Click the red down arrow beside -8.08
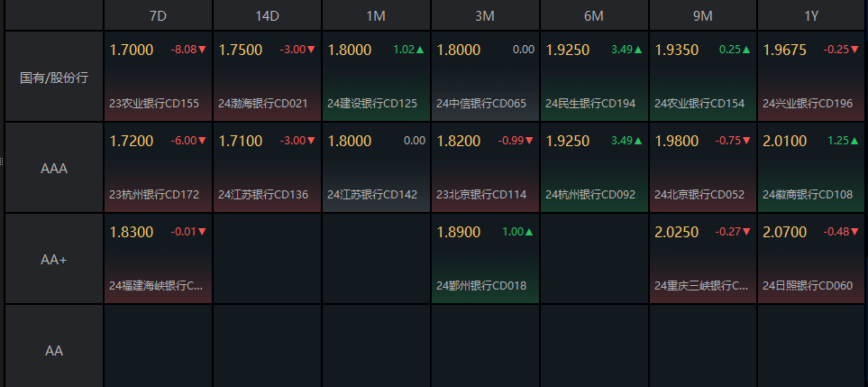The height and width of the screenshot is (387, 868). pos(203,50)
